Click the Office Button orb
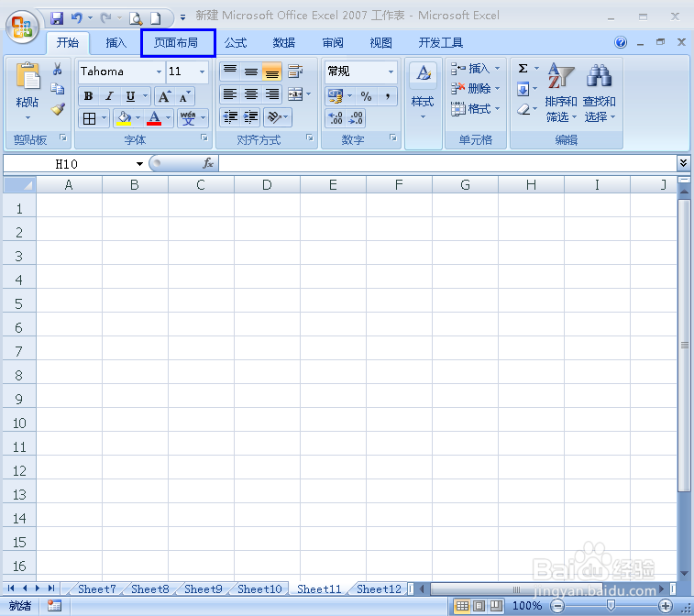 [x=23, y=27]
